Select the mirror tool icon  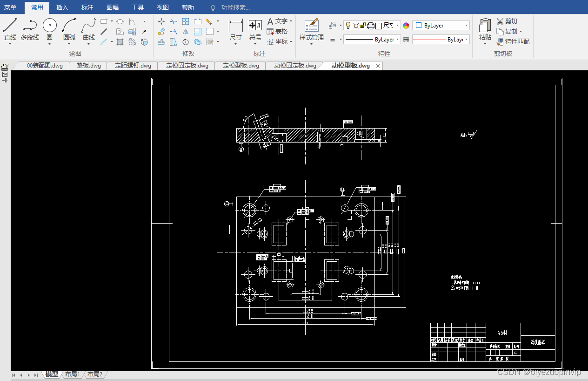click(185, 32)
